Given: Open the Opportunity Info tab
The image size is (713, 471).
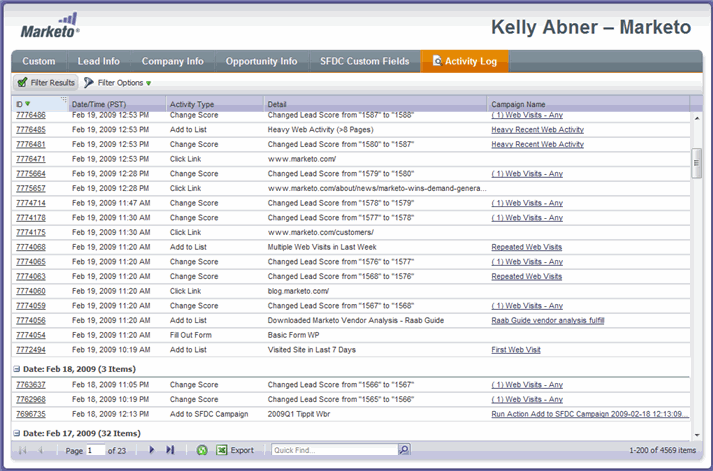Looking at the screenshot, I should click(x=261, y=61).
